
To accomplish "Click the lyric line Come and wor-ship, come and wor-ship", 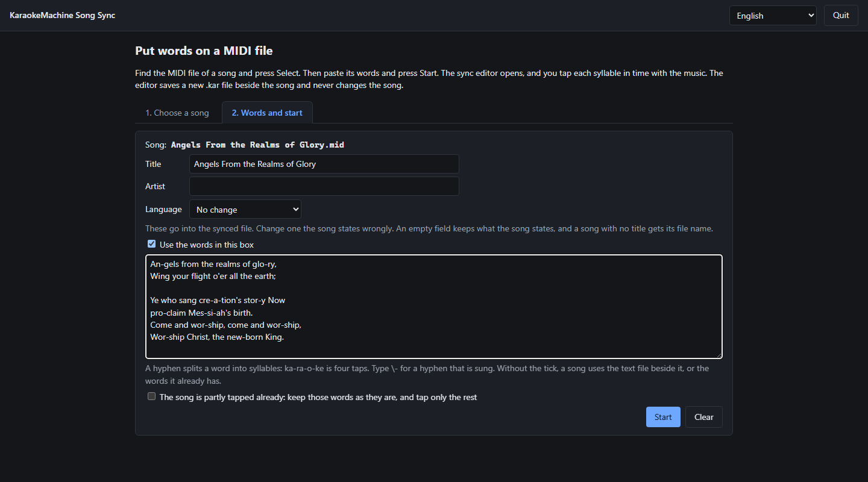I will click(x=226, y=325).
